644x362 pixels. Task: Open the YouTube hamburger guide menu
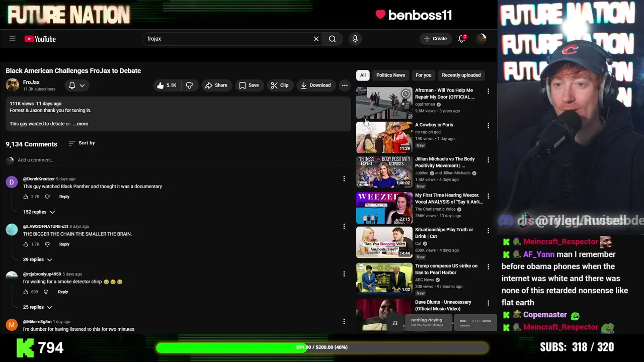point(12,39)
